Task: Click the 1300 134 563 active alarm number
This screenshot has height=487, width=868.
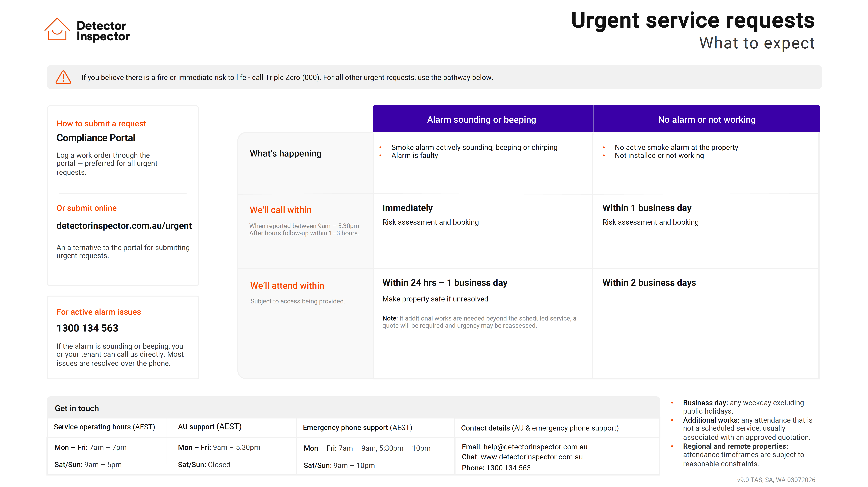Action: (87, 328)
